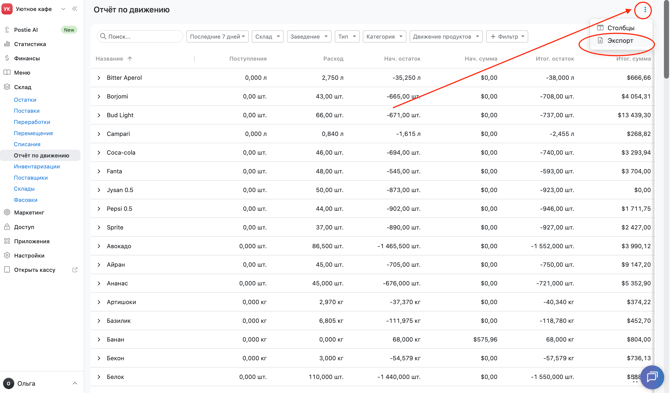Click Открыть кассу in sidebar
This screenshot has width=670, height=393.
35,270
